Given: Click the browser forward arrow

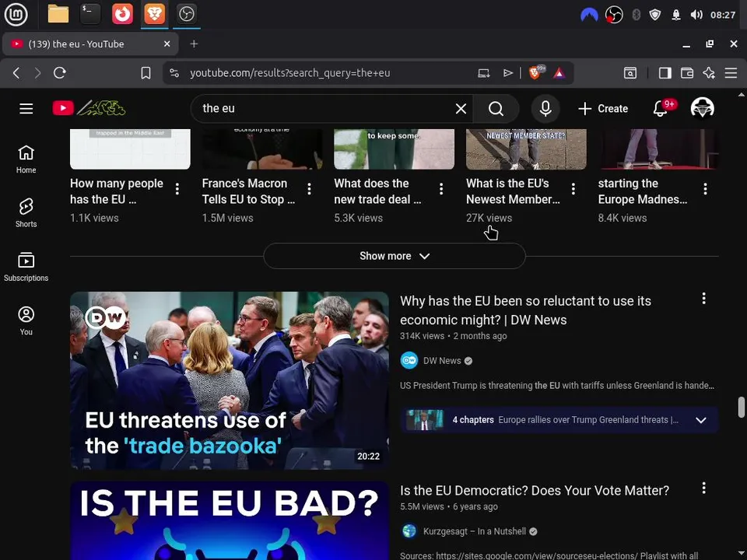Looking at the screenshot, I should (37, 73).
